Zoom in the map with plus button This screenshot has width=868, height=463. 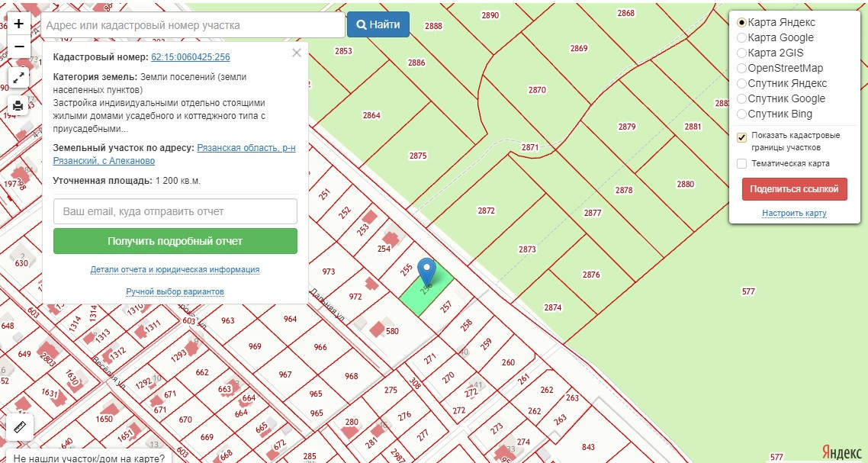coord(19,24)
